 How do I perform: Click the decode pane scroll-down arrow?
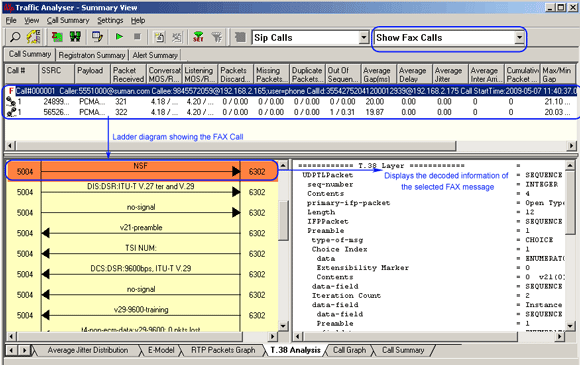pos(570,326)
